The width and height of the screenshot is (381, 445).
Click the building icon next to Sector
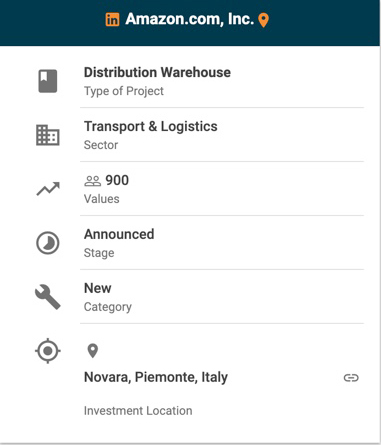click(x=48, y=135)
